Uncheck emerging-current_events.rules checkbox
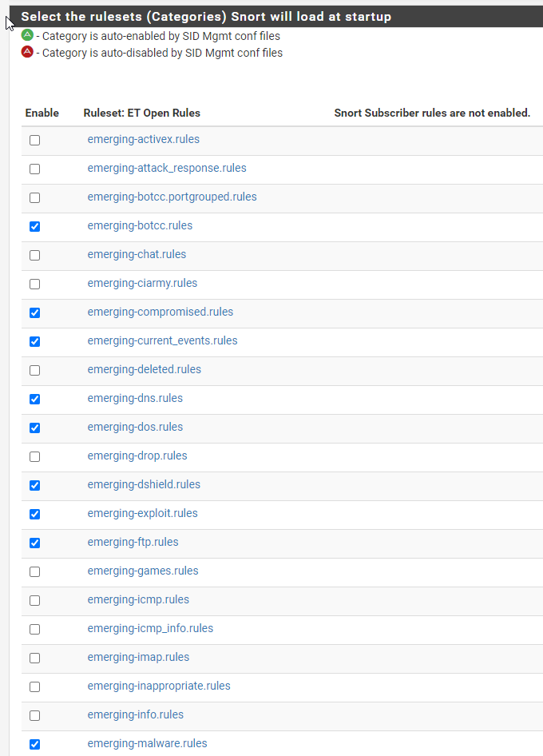 [x=34, y=342]
